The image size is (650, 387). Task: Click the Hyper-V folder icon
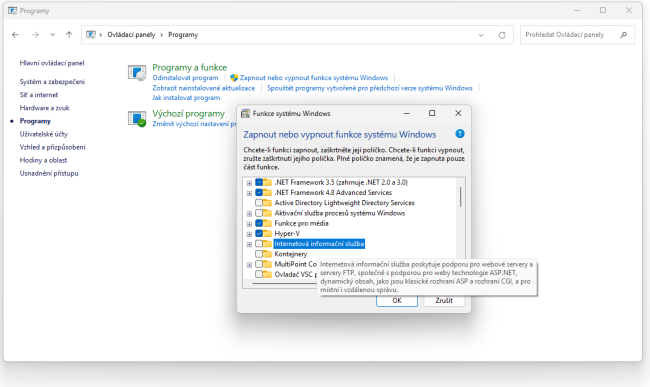click(267, 233)
